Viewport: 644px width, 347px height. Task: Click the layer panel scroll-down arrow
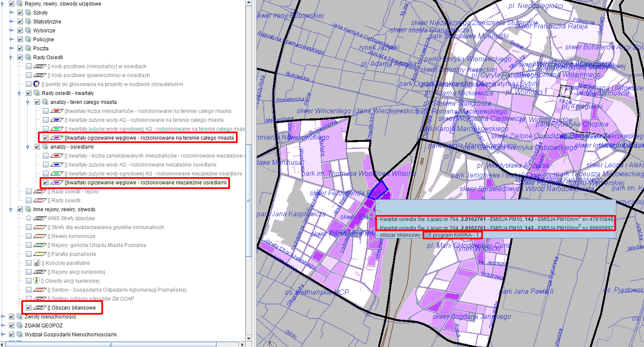click(249, 338)
